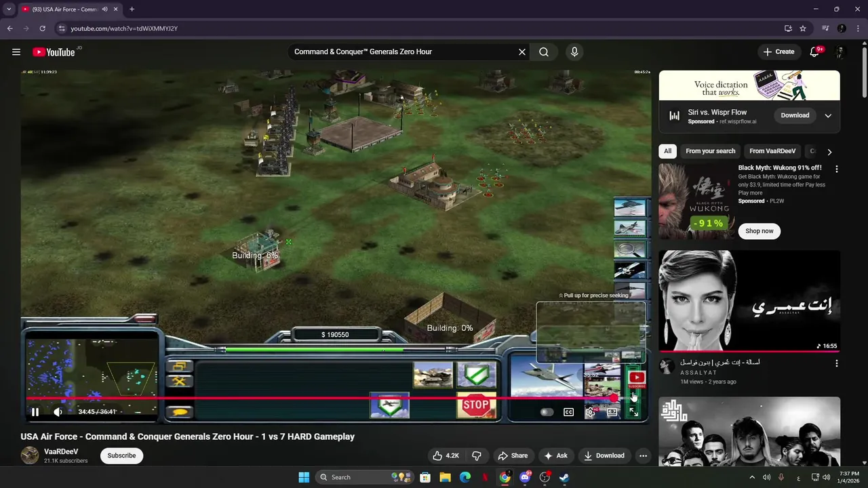The width and height of the screenshot is (868, 488).
Task: Open options for Assalyat video
Action: (x=836, y=363)
